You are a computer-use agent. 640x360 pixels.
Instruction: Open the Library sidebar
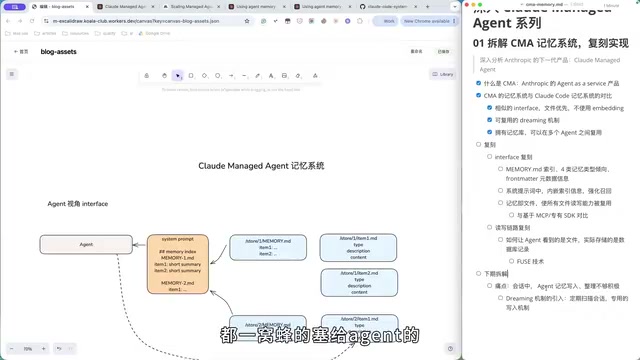tap(443, 74)
